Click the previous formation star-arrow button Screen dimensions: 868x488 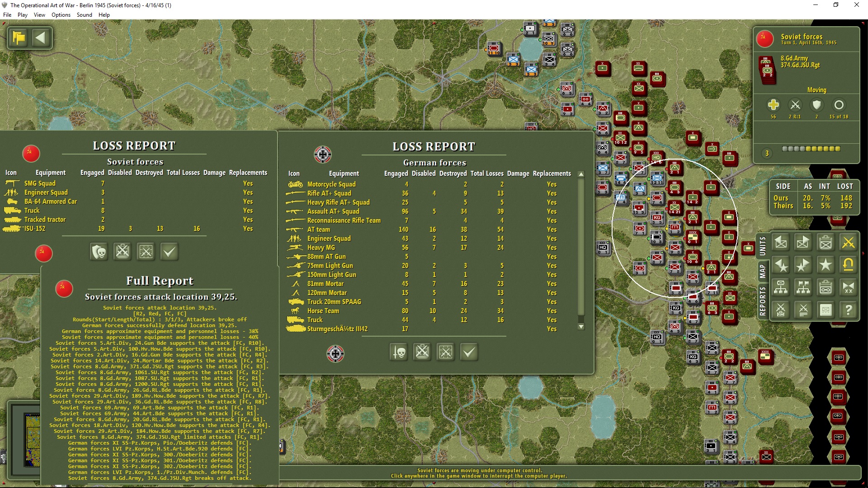coord(781,265)
